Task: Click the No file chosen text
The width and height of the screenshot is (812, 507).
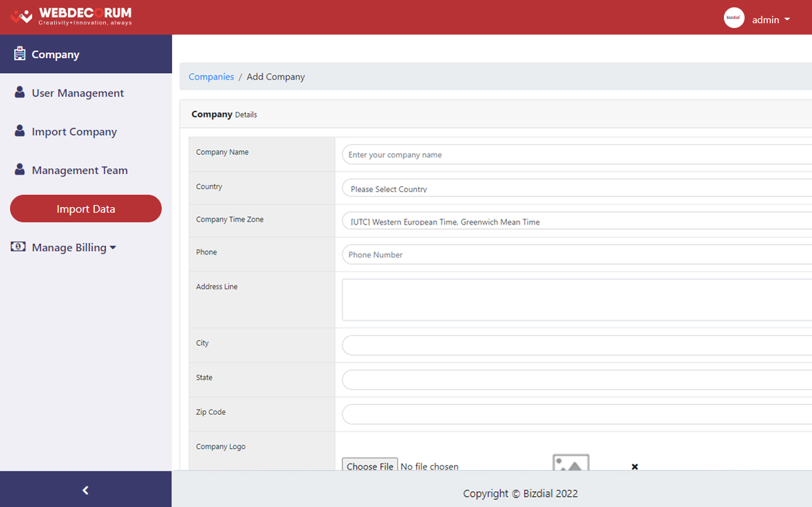Action: [x=430, y=466]
